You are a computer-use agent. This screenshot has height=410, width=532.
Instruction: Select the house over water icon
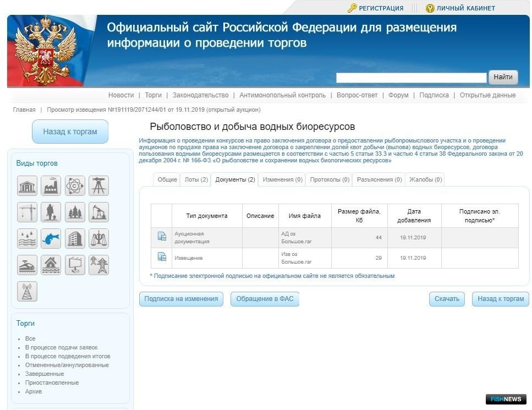coord(51,265)
